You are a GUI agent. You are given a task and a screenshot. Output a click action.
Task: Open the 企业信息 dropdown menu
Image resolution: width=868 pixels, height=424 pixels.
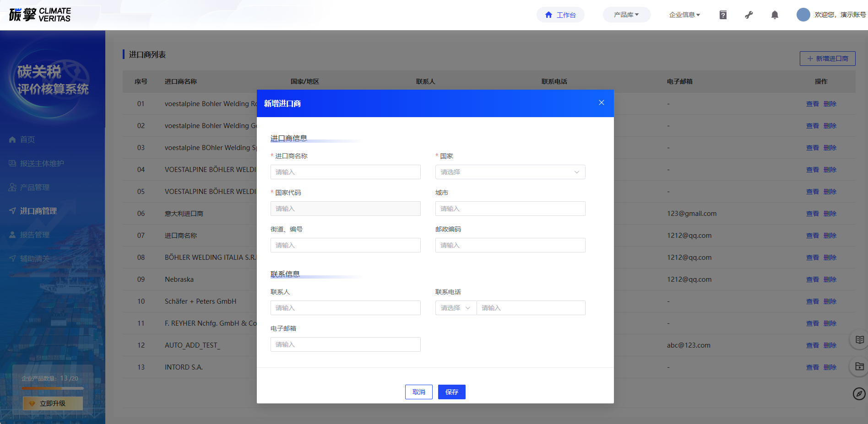click(684, 15)
